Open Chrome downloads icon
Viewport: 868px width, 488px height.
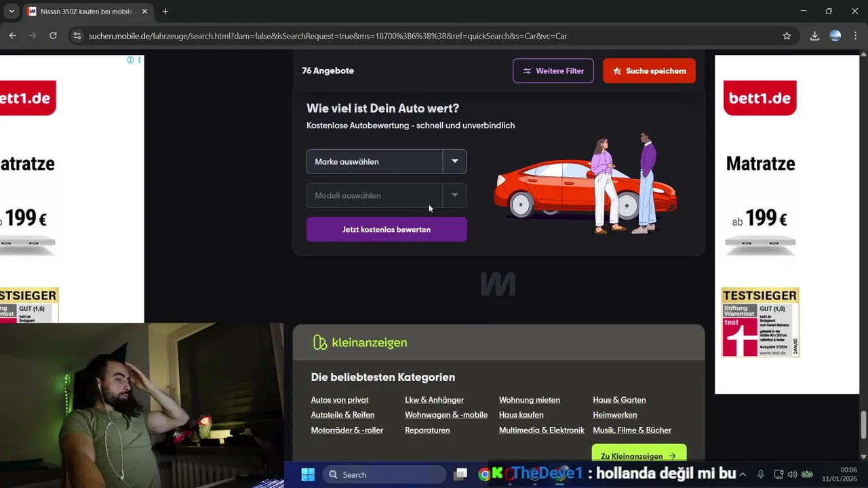(x=815, y=36)
